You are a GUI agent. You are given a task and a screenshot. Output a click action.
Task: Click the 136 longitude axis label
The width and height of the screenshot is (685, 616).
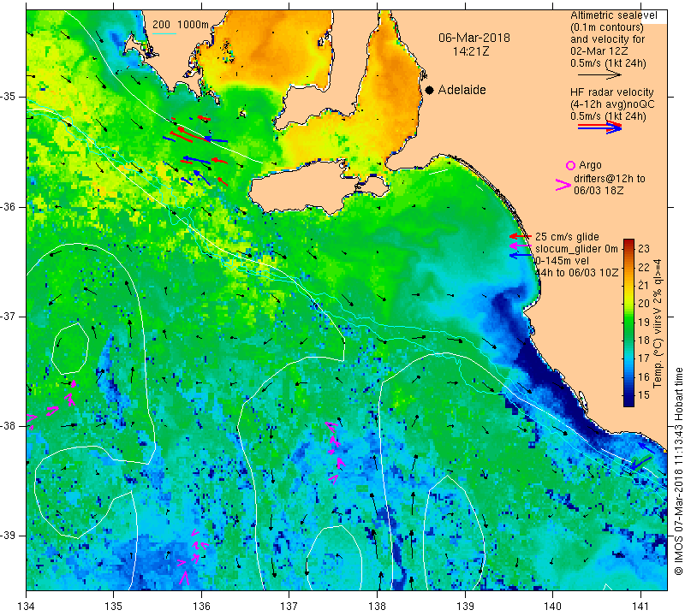(x=201, y=606)
